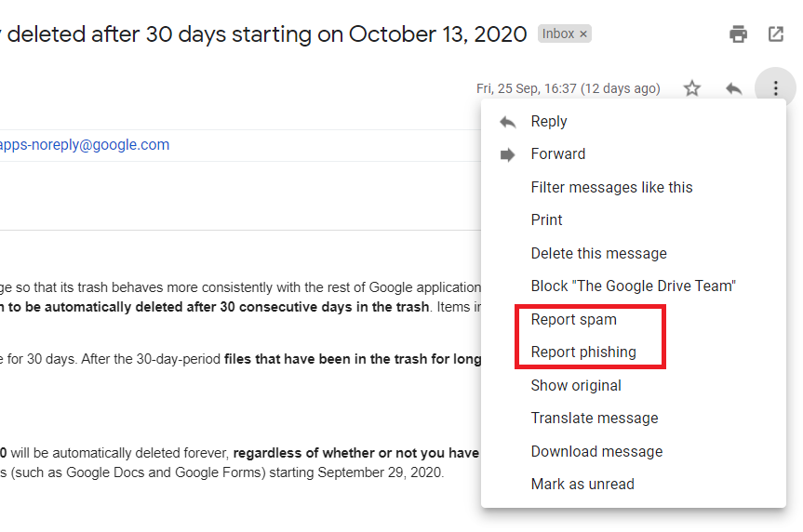Select Mark as unread

point(582,485)
